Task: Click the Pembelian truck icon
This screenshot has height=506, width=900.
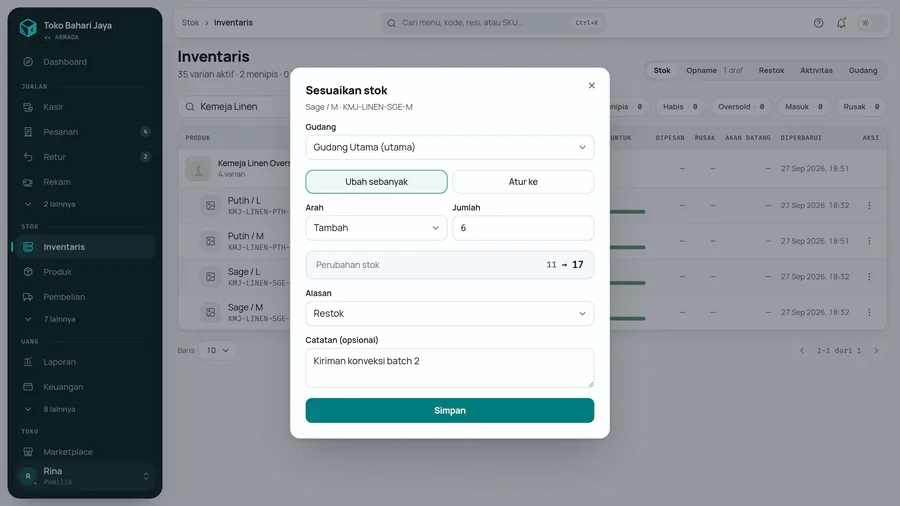Action: (x=28, y=297)
